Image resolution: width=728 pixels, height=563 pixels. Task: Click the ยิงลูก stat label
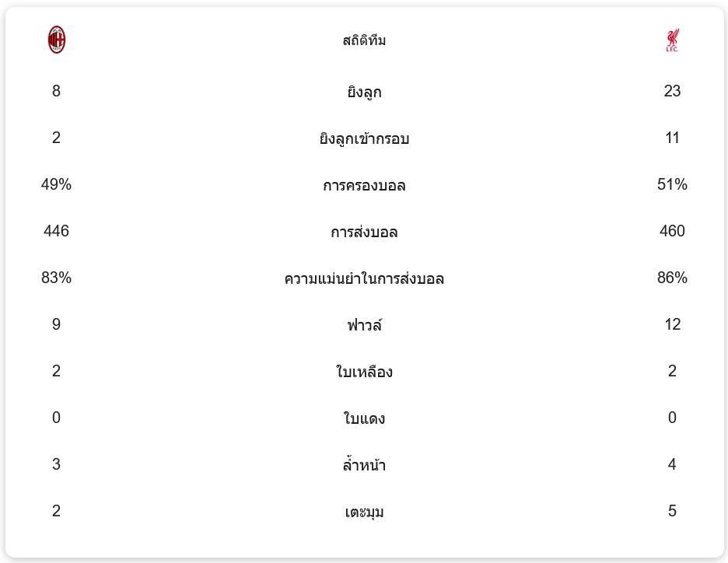[x=364, y=93]
